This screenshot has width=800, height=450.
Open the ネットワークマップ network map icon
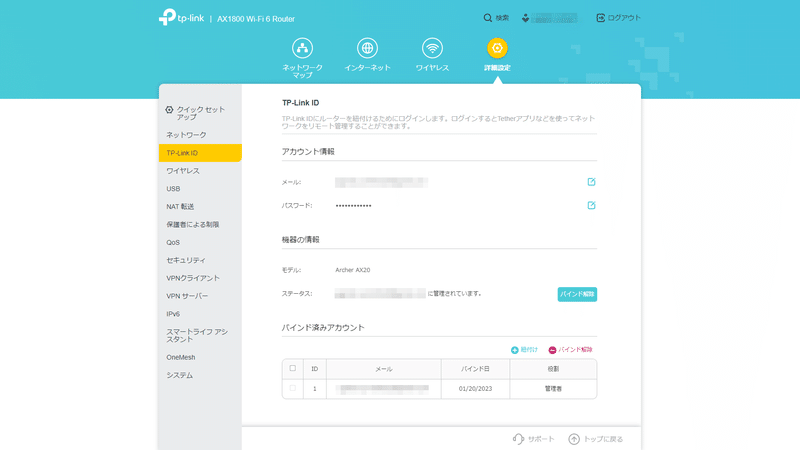click(x=303, y=48)
